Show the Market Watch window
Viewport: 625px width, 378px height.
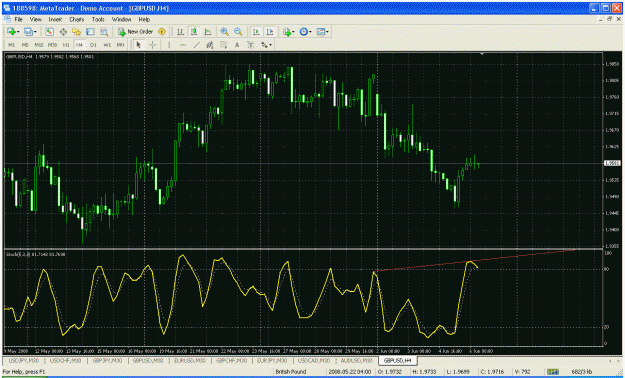[x=49, y=32]
